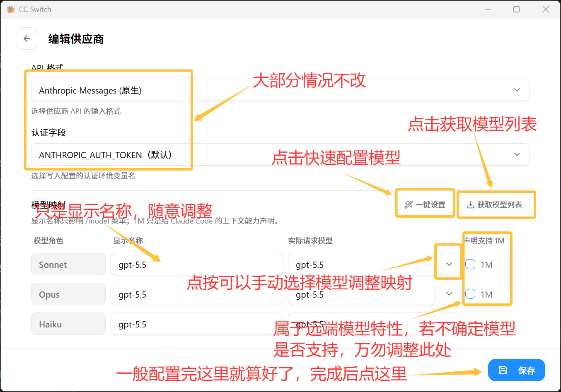The width and height of the screenshot is (561, 392).
Task: Maximize the CC Switch window
Action: coord(516,9)
